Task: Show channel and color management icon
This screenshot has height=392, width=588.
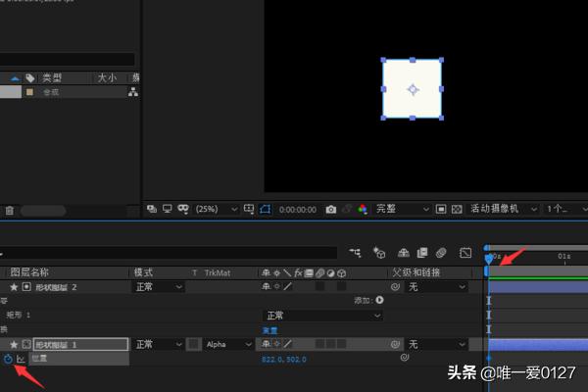Action: 363,210
